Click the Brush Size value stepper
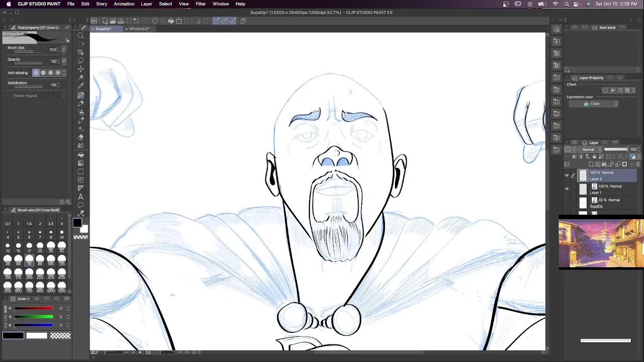This screenshot has height=362, width=644. coord(59,49)
